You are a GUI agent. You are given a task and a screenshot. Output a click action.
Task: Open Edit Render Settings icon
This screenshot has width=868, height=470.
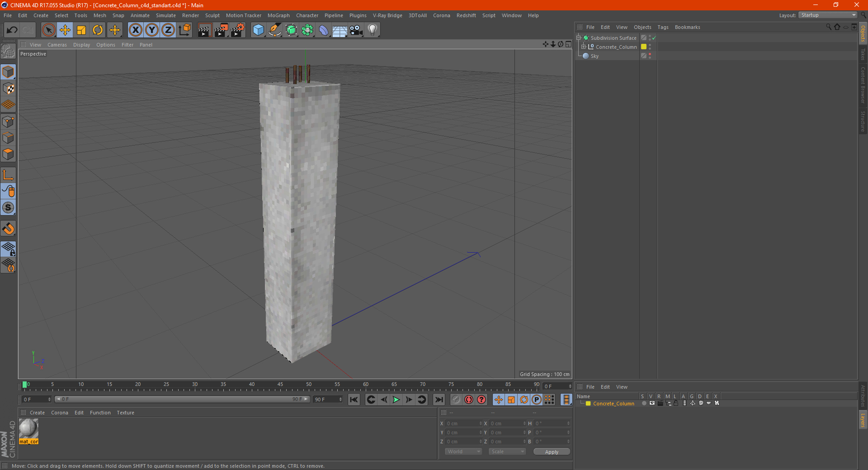[x=238, y=30]
